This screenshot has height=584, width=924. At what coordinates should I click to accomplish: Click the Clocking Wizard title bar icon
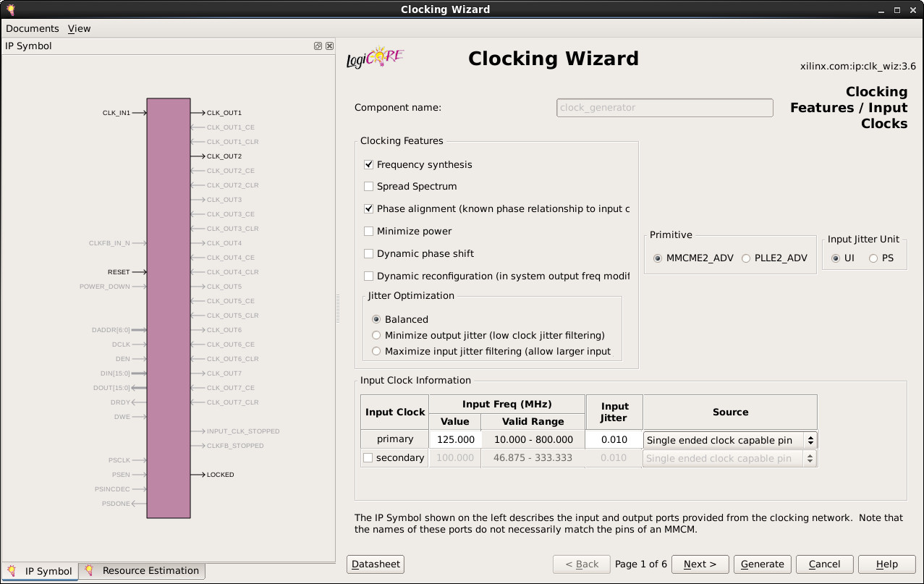point(10,9)
